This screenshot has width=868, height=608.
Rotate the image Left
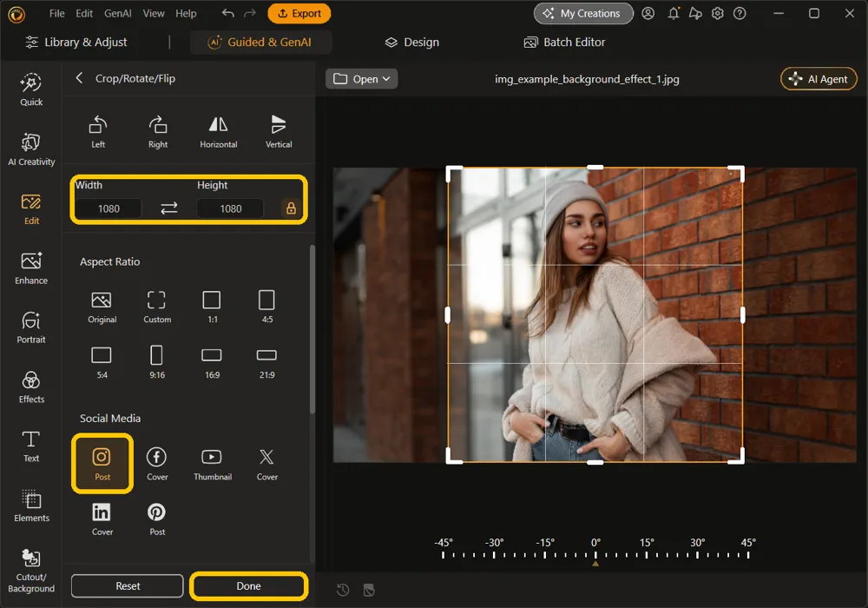[x=98, y=132]
